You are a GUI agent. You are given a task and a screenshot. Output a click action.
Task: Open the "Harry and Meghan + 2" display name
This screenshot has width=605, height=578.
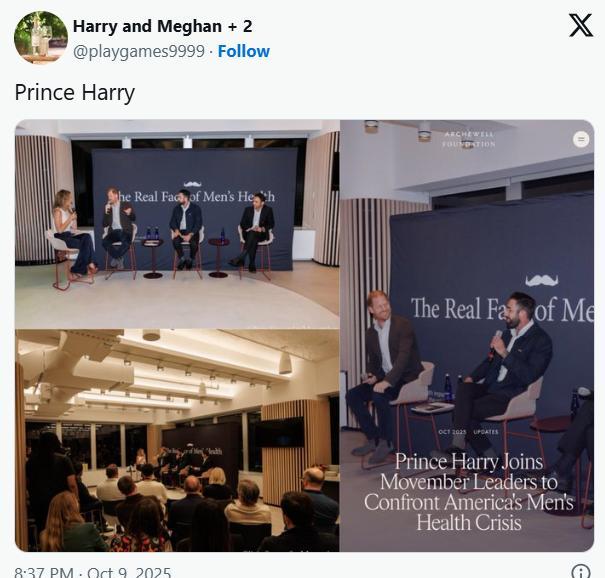[162, 26]
